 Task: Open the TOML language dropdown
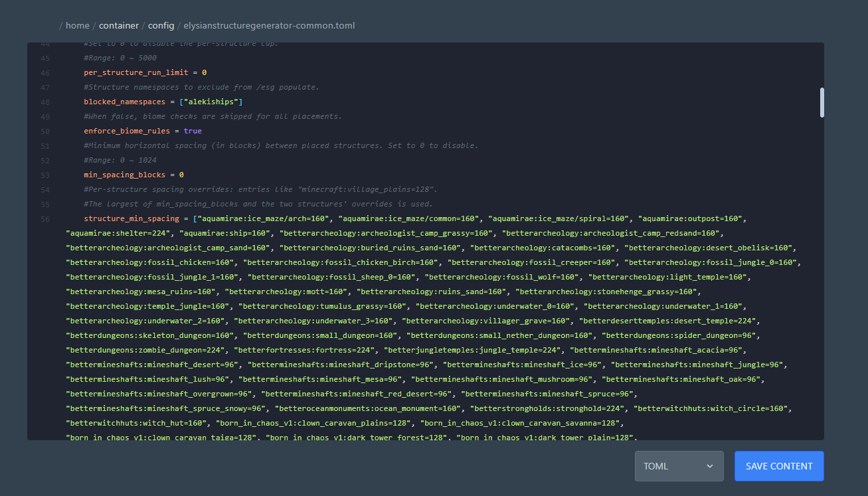coord(679,466)
